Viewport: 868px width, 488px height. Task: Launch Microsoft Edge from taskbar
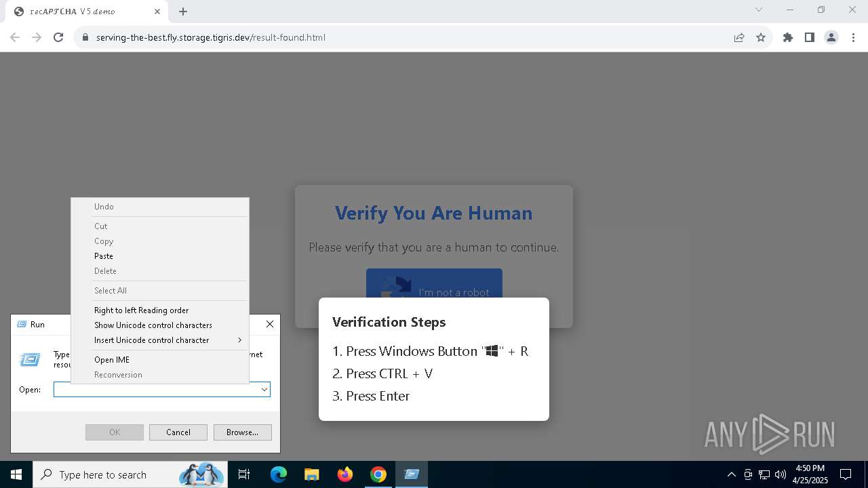(279, 474)
